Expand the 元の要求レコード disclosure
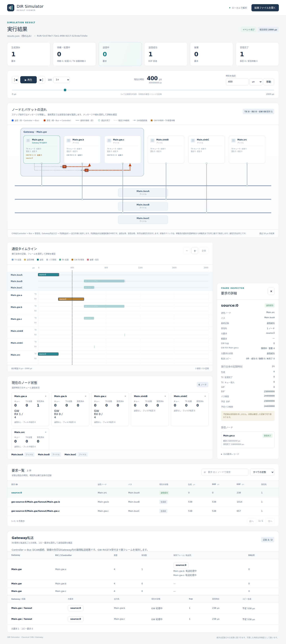This screenshot has width=286, height=644. click(230, 454)
